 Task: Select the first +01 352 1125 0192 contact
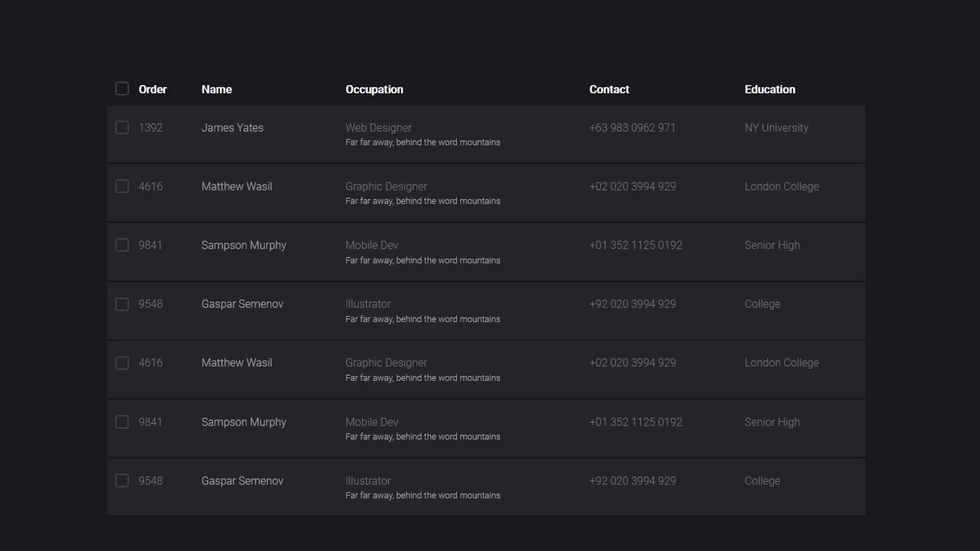635,246
